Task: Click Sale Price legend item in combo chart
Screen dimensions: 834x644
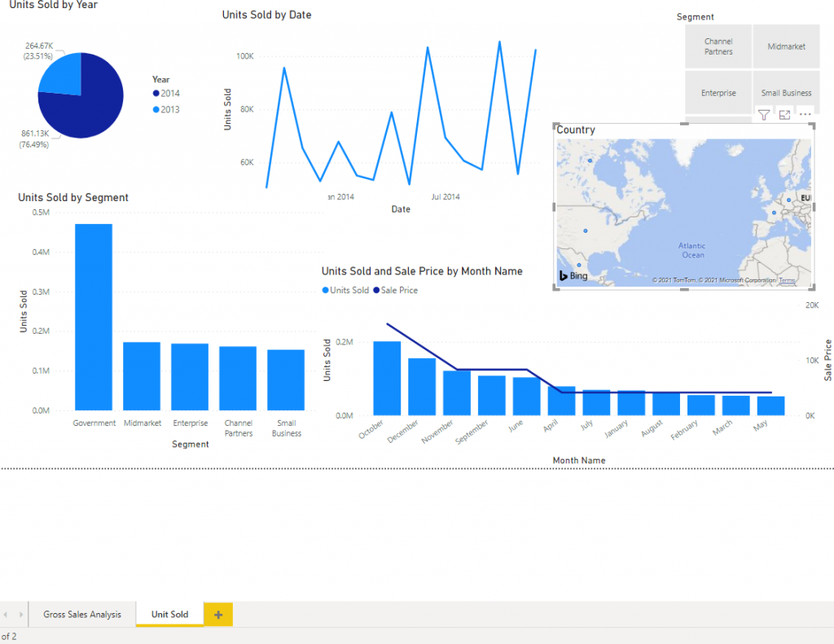Action: click(398, 291)
